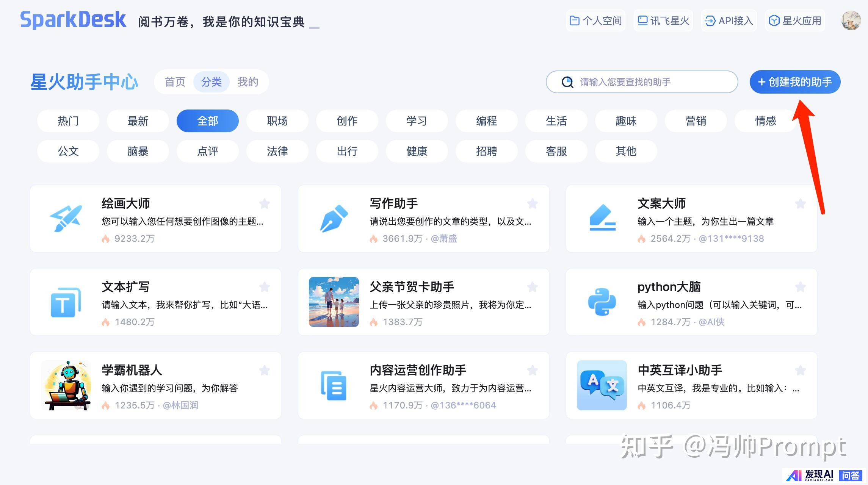Favorite 写作助手 with its star
The height and width of the screenshot is (485, 868).
(533, 204)
